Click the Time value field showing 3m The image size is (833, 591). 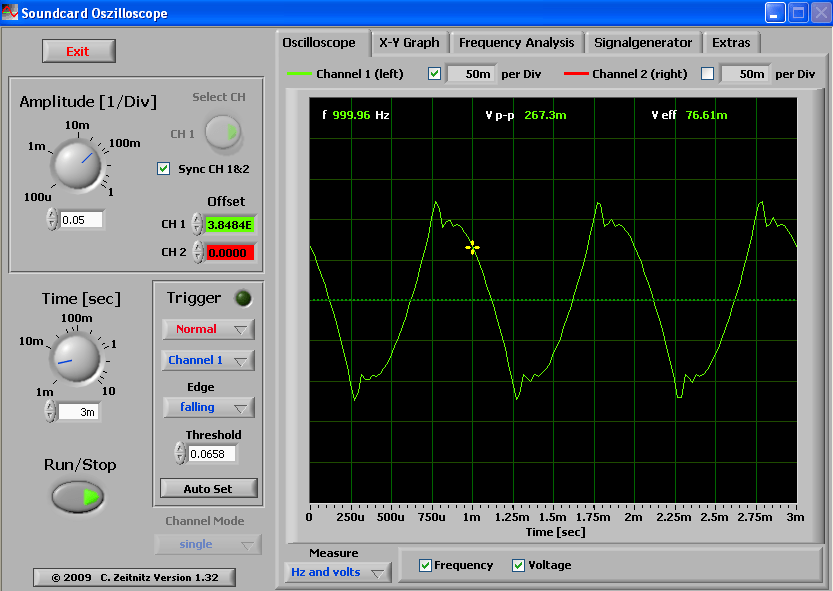pos(79,412)
